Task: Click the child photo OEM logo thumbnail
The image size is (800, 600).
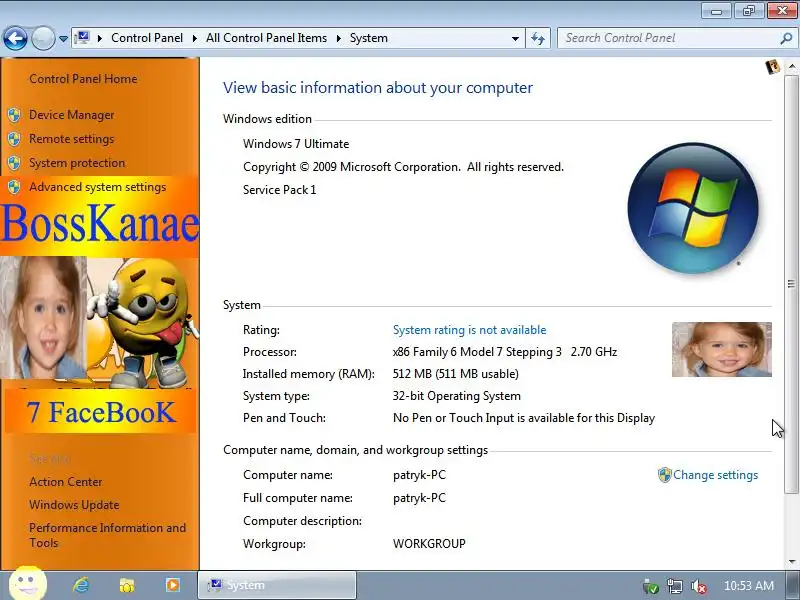Action: coord(721,349)
